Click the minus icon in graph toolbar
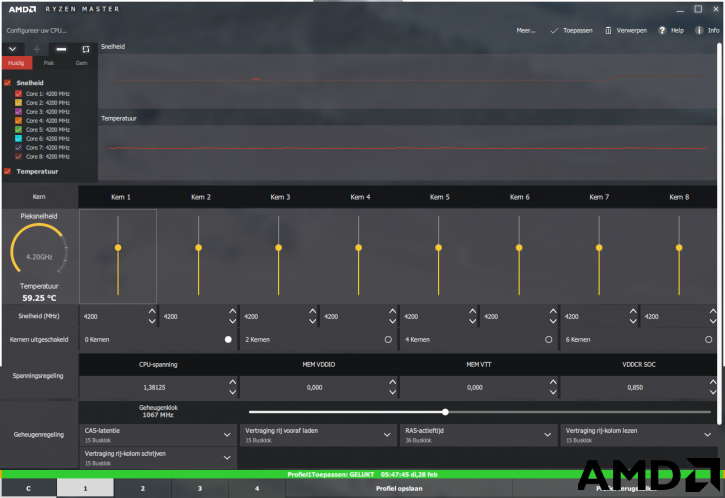Viewport: 725px width, 498px height. coord(61,49)
